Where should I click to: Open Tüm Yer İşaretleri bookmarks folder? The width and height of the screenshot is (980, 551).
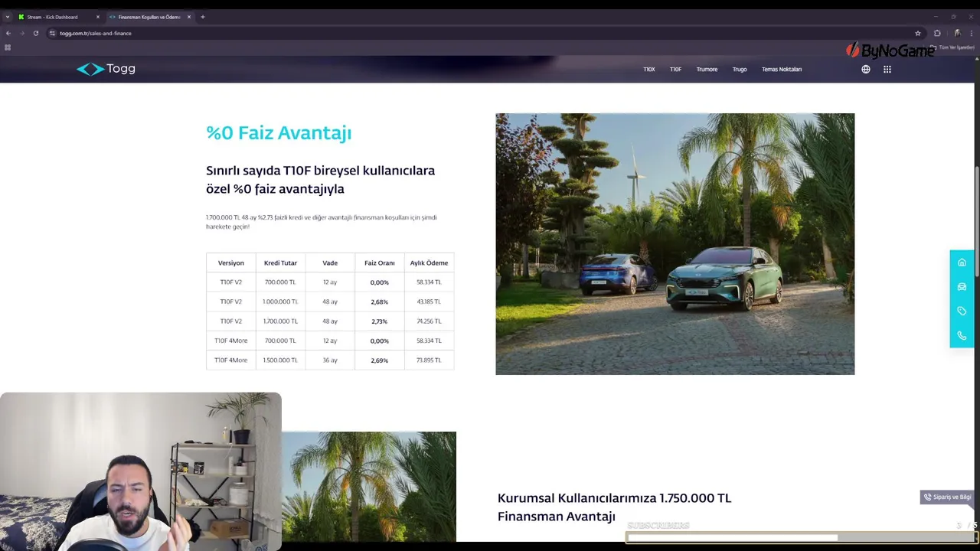coord(954,47)
